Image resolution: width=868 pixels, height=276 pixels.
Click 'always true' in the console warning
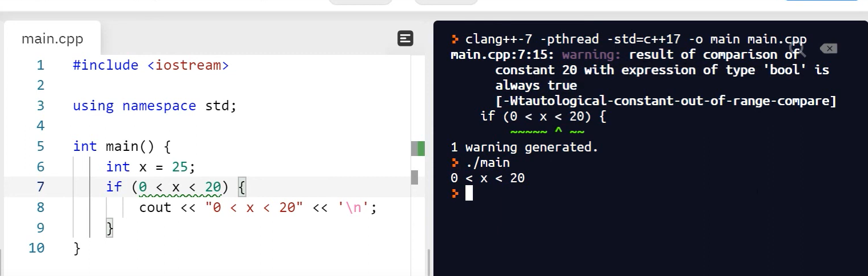point(536,86)
